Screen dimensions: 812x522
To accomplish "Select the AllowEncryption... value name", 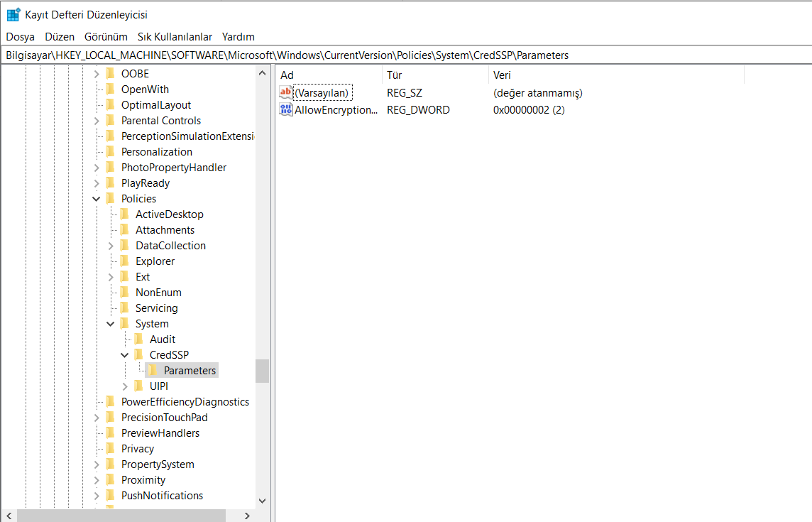I will 336,110.
